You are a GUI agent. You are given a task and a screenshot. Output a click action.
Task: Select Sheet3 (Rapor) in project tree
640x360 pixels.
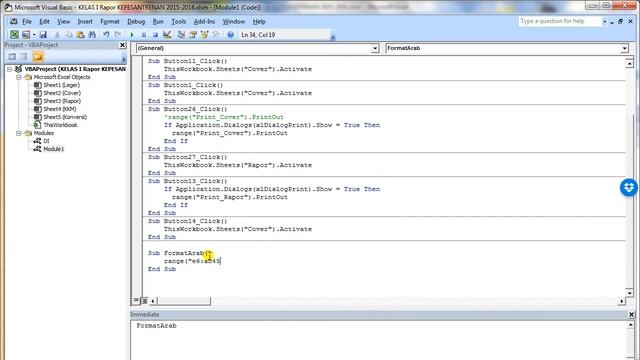point(62,101)
